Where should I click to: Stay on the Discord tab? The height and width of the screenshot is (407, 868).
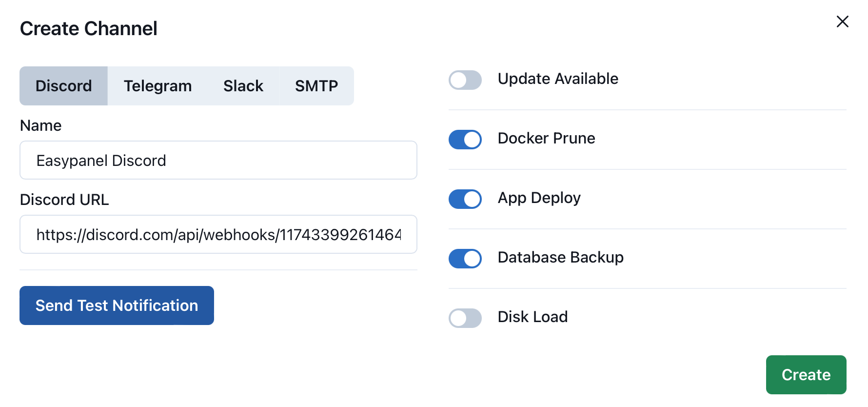tap(63, 85)
